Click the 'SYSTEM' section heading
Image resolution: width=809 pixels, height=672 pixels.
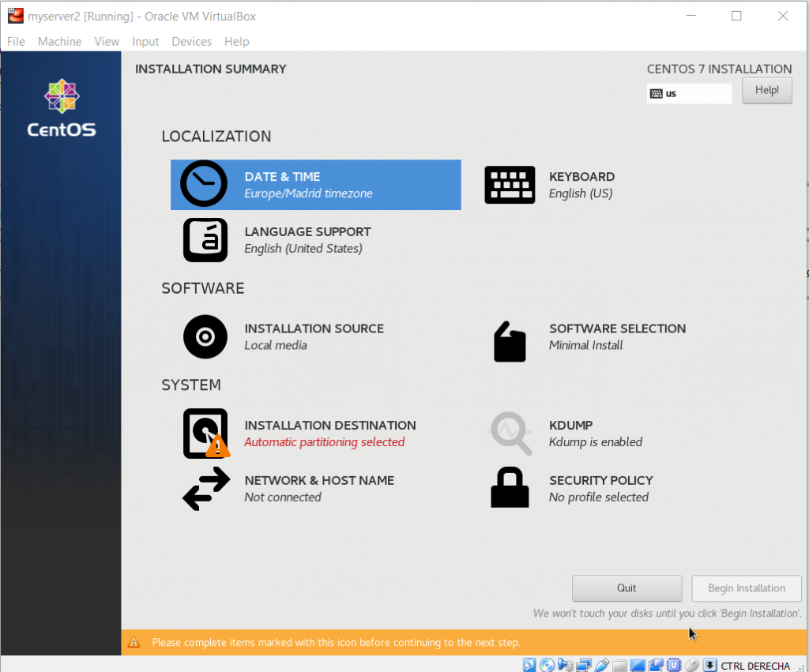coord(191,385)
